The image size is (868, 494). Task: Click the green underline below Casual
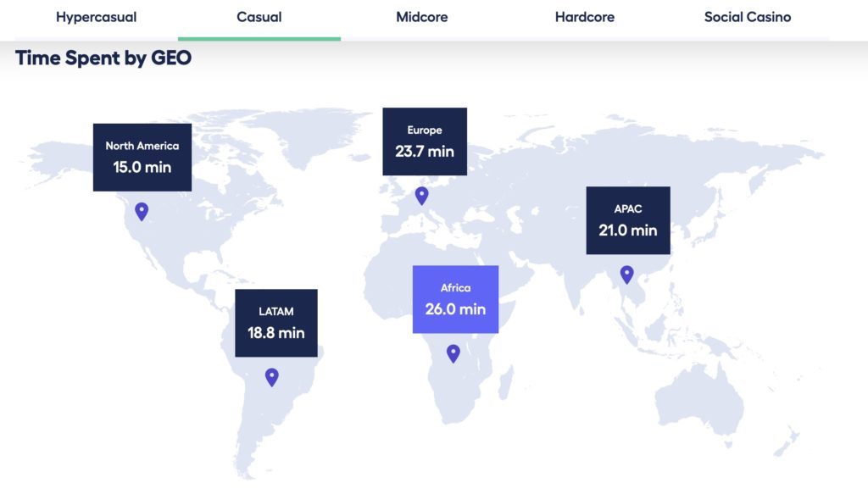tap(259, 38)
